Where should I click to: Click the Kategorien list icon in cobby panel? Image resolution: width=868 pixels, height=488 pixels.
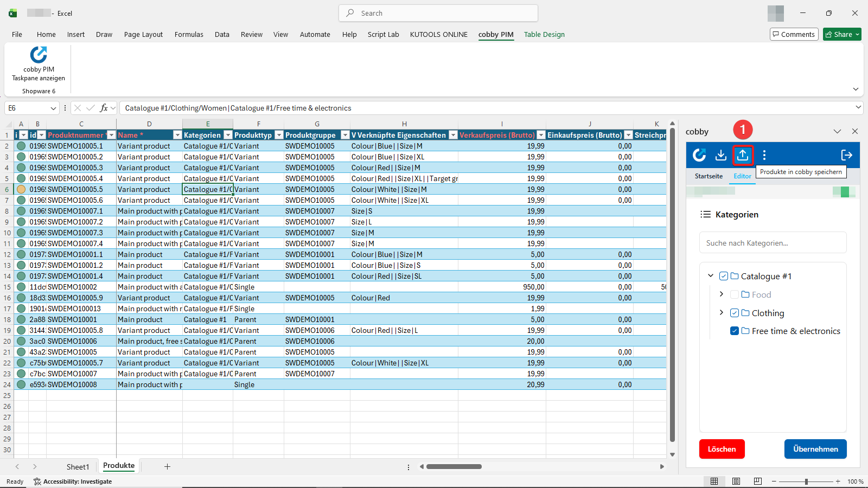706,214
